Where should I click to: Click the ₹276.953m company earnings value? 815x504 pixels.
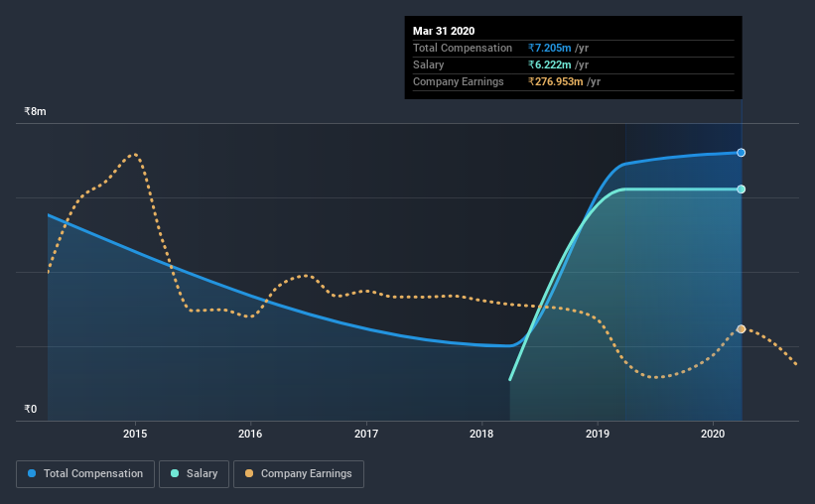click(555, 81)
